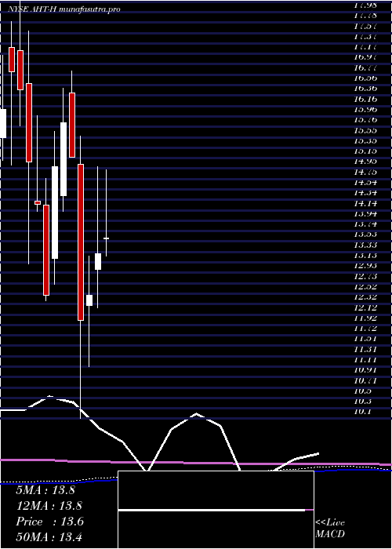Viewport: 392px width, 549px height.
Task: Click the 12.12 axis value
Action: [365, 307]
